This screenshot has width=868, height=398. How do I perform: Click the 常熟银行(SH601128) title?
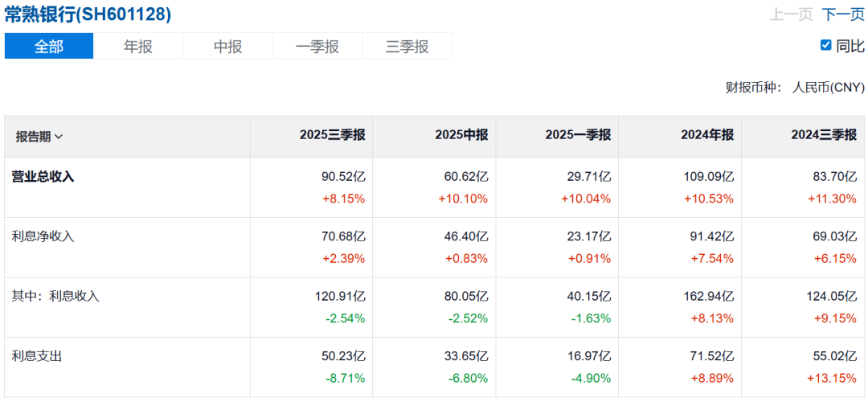(88, 14)
